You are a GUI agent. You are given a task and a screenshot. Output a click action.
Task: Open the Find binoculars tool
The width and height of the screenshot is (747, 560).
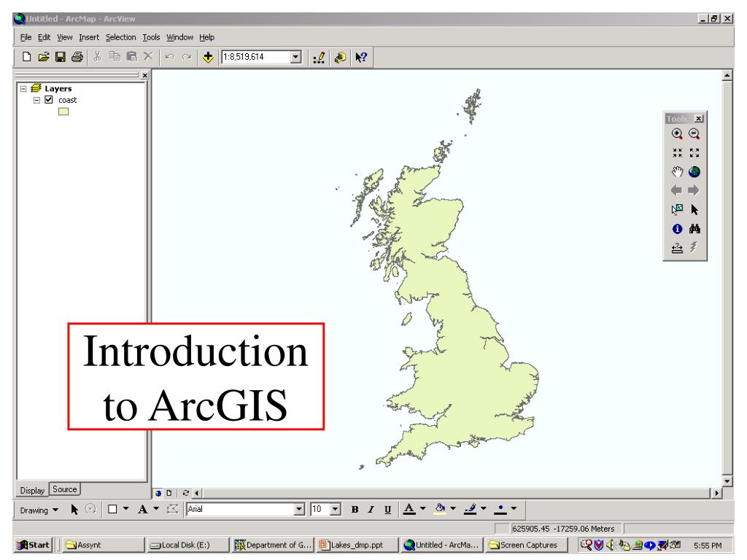pyautogui.click(x=694, y=229)
